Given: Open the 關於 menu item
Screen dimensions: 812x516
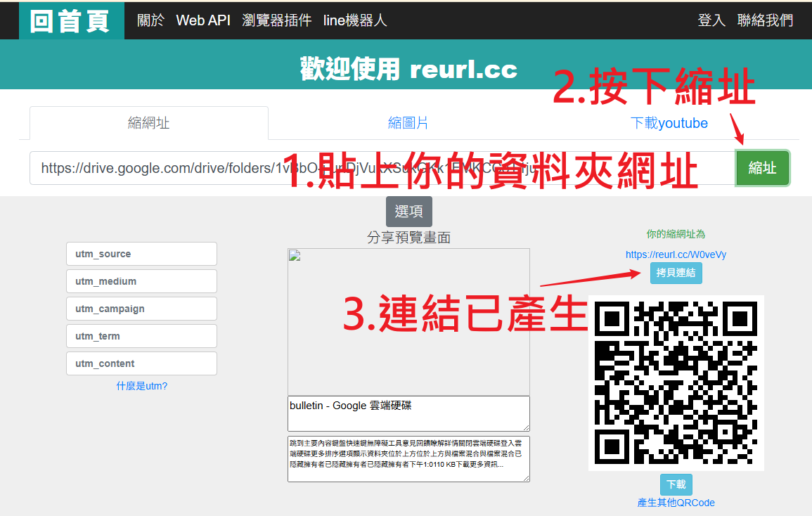Looking at the screenshot, I should 150,20.
